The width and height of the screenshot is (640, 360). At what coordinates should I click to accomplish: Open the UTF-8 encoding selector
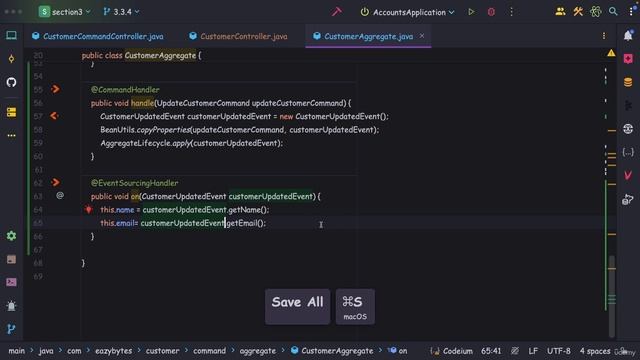(x=559, y=351)
